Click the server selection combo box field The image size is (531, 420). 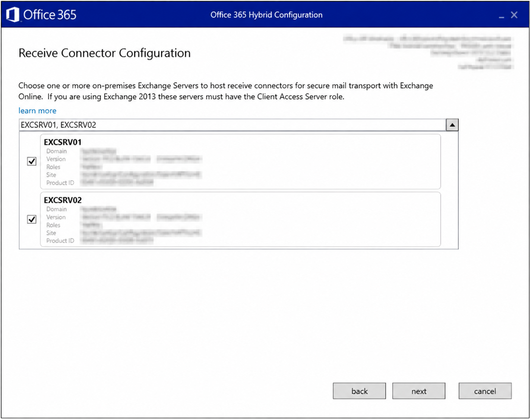click(233, 125)
